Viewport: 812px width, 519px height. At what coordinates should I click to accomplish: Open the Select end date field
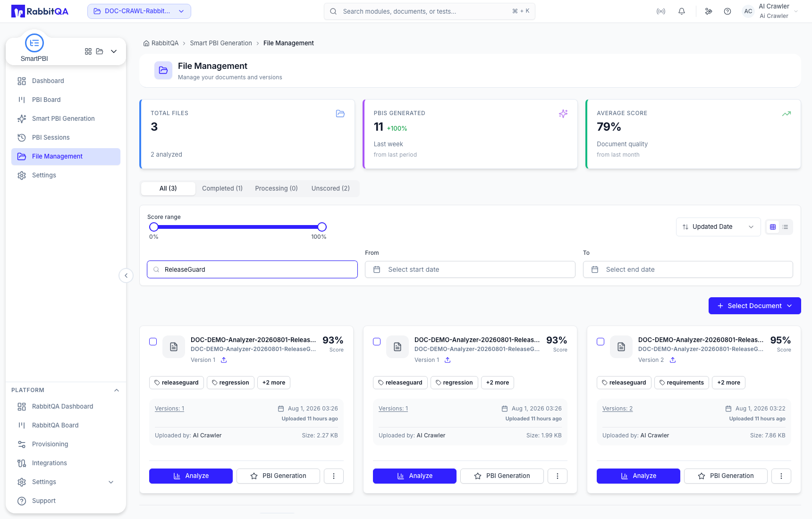coord(688,269)
